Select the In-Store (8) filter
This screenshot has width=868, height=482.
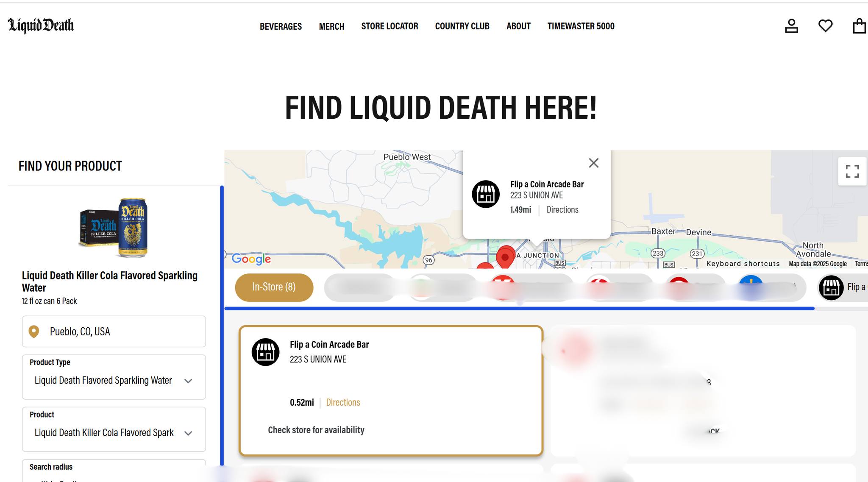[274, 287]
